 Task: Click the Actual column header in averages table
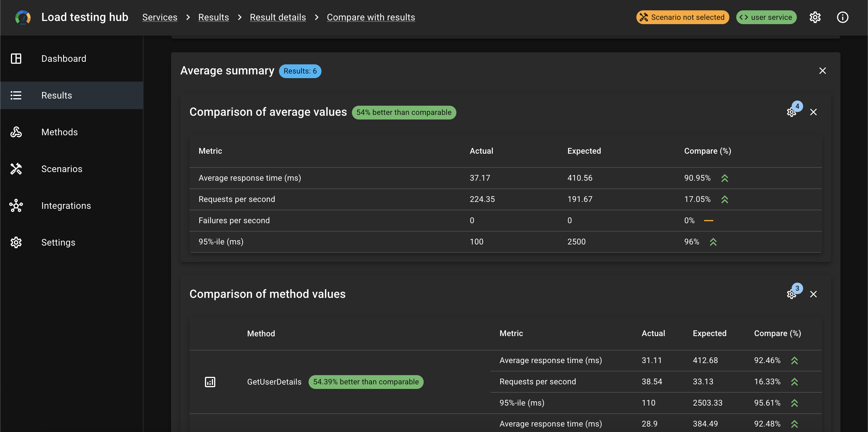coord(481,151)
